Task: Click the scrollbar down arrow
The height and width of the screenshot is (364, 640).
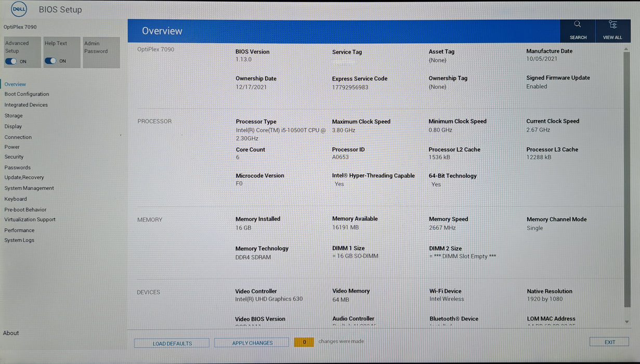Action: click(x=626, y=322)
